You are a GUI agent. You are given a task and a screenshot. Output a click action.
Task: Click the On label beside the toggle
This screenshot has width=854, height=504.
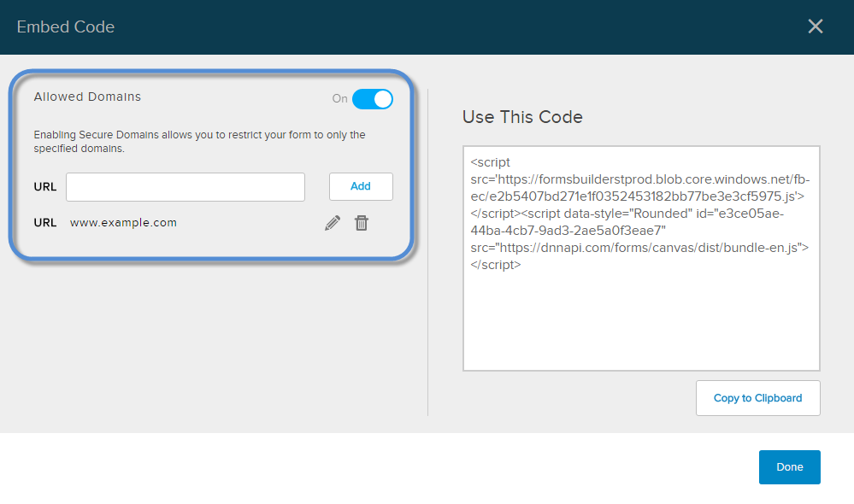point(340,98)
